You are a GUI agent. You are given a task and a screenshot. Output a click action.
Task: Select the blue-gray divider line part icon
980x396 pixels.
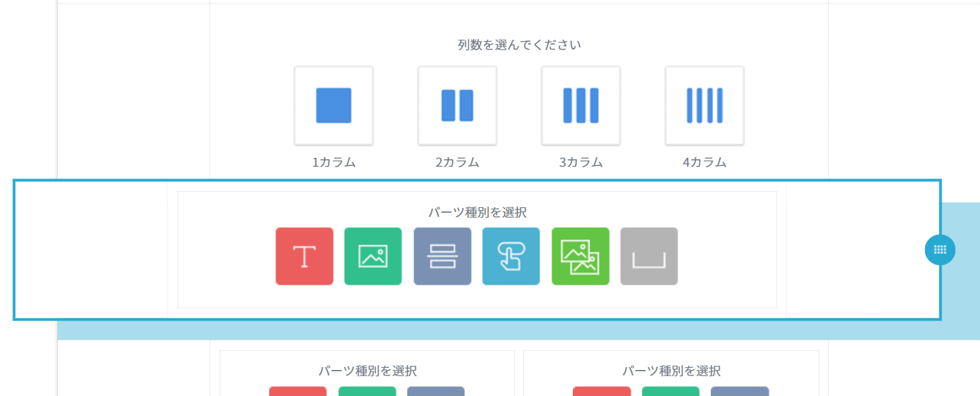(x=442, y=256)
